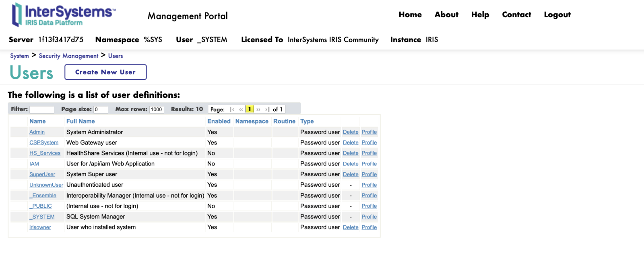
Task: Sort the table by Full Name column
Action: click(x=80, y=121)
